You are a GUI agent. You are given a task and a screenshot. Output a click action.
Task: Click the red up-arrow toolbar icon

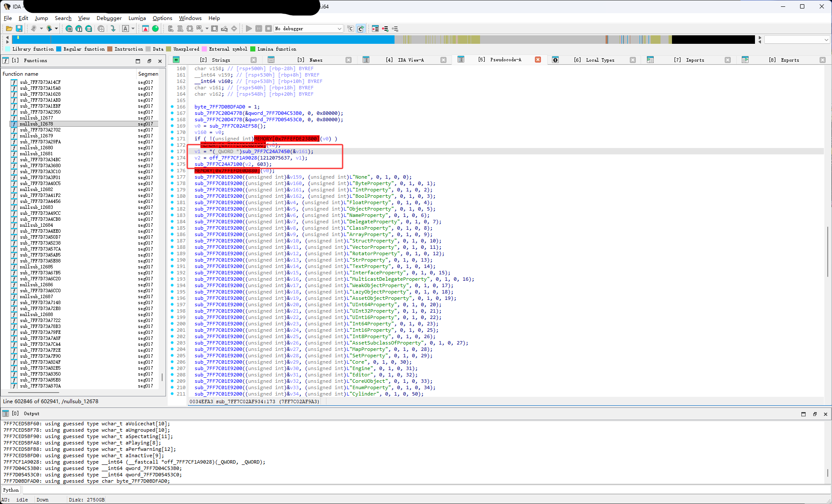click(146, 28)
